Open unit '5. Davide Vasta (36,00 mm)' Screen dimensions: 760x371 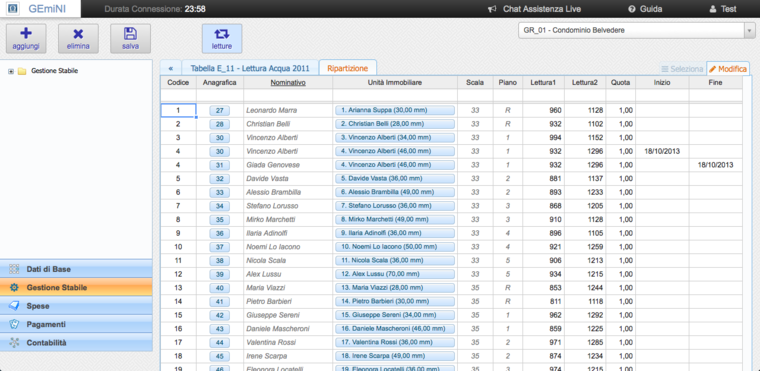395,178
